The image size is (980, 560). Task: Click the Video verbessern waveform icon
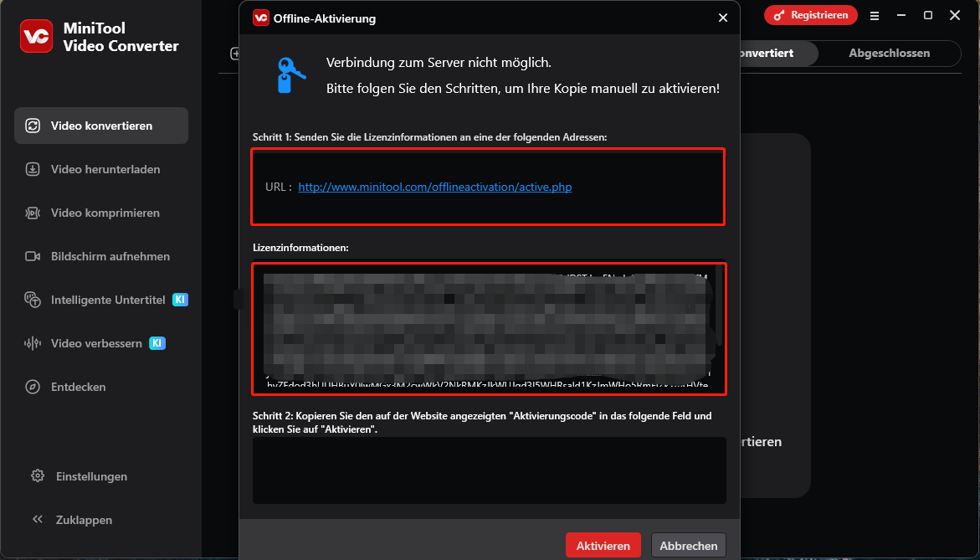[x=33, y=343]
